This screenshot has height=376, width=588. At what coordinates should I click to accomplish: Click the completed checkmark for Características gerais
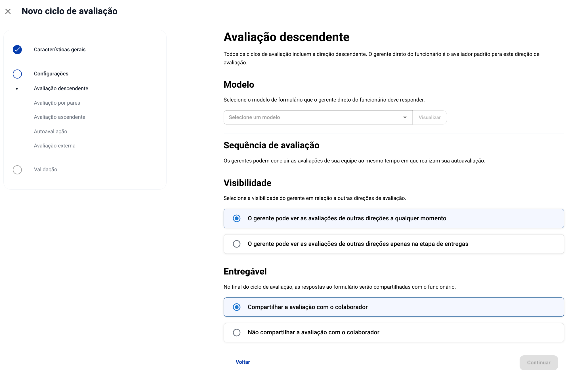[x=17, y=50]
